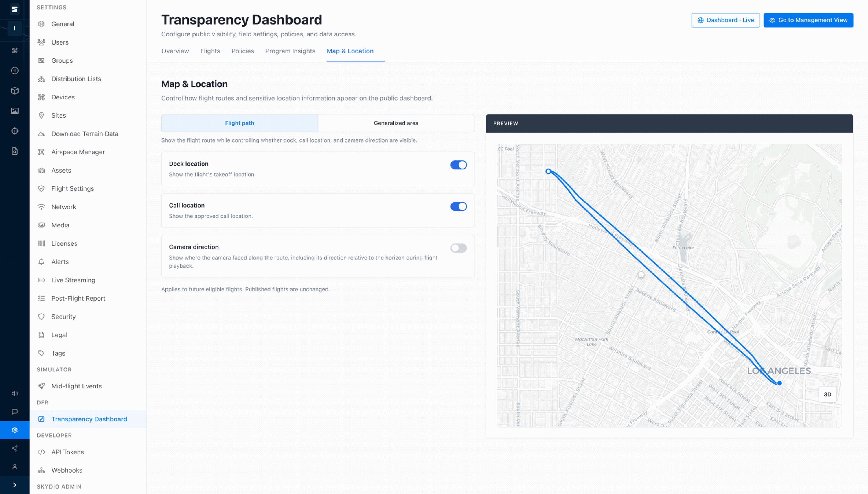
Task: Select Generalized area mode
Action: tap(396, 123)
